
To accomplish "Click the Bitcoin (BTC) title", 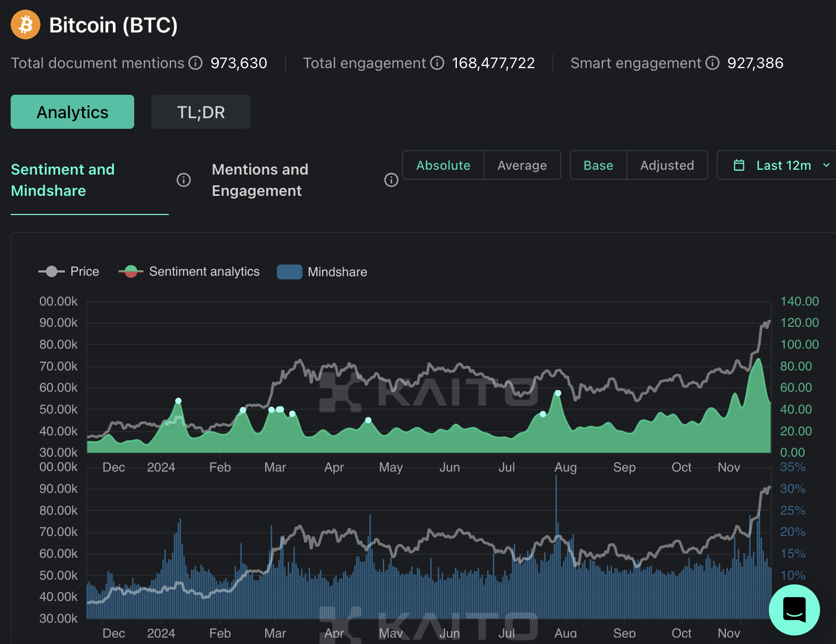I will (x=113, y=25).
